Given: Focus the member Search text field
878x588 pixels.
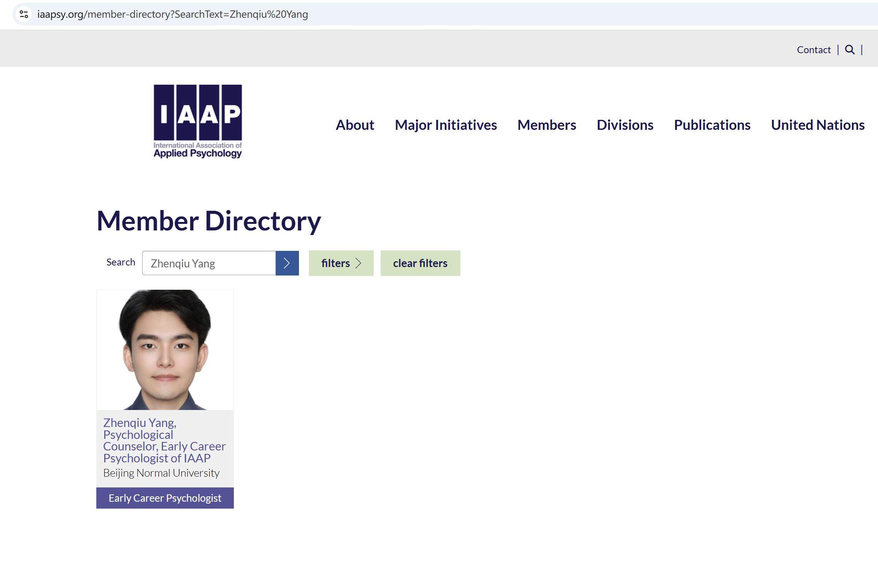Looking at the screenshot, I should tap(209, 263).
